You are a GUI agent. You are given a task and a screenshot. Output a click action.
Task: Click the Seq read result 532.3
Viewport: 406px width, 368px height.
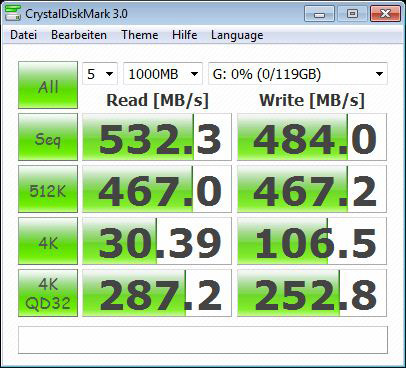(157, 137)
